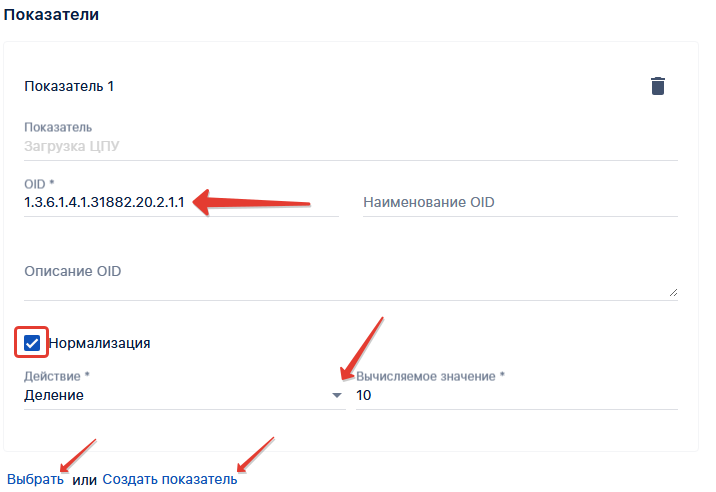The image size is (716, 492).
Task: Uncheck the Нормализация checkbox
Action: [x=32, y=343]
